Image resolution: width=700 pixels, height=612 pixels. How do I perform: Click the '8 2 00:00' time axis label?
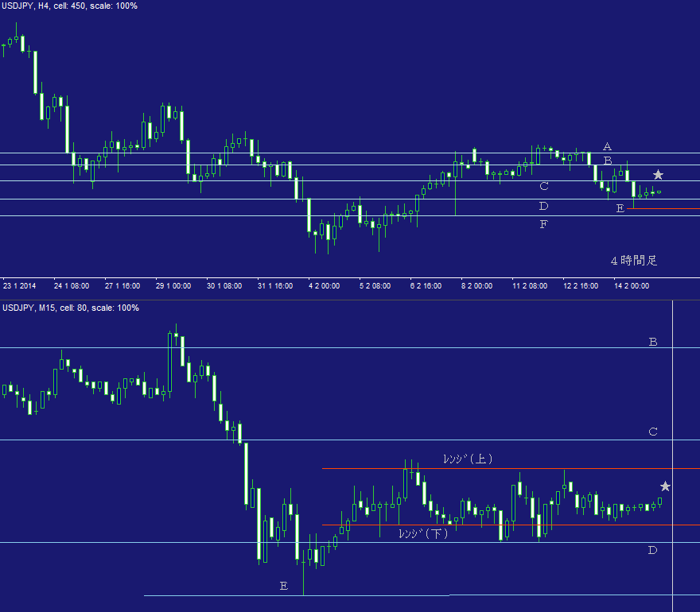(476, 286)
